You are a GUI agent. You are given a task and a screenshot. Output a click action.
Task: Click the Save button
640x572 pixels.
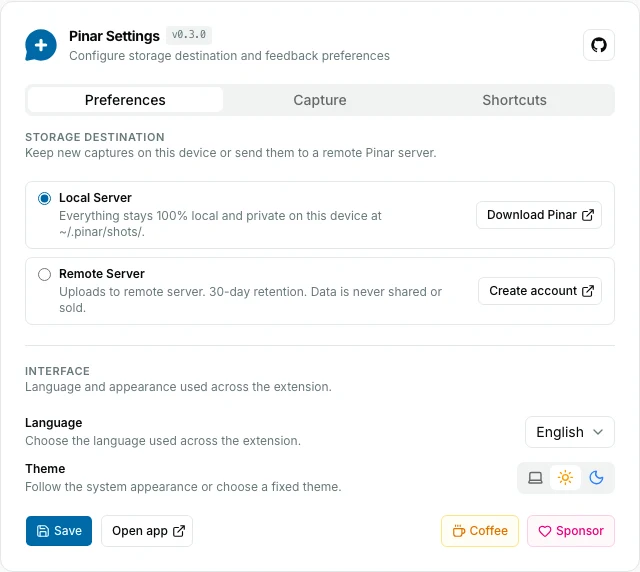pos(59,531)
